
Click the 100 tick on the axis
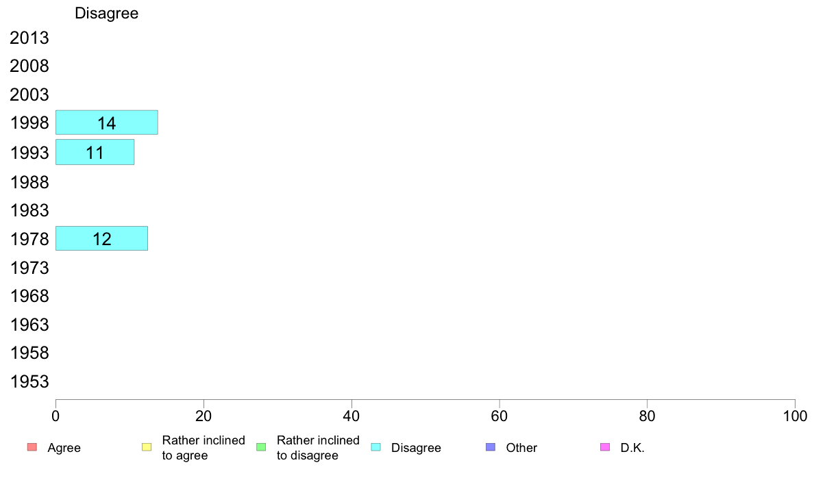point(795,416)
